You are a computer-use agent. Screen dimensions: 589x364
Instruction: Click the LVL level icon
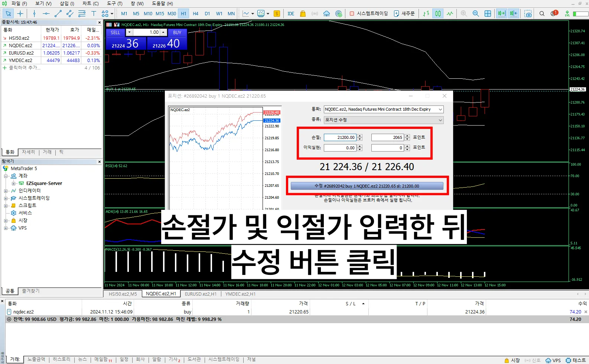567,13
